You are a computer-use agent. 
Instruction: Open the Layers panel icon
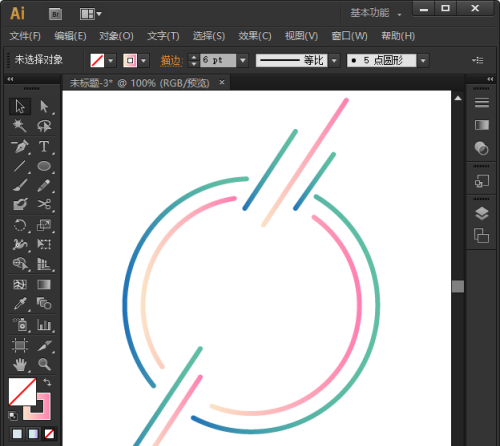point(482,214)
